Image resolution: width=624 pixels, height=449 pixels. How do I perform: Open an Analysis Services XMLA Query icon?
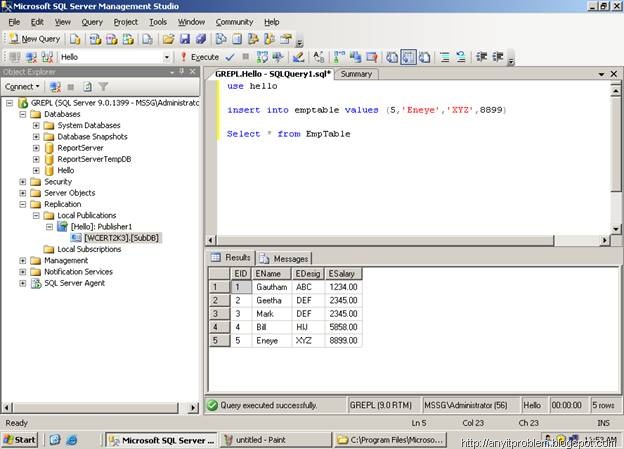[x=128, y=39]
